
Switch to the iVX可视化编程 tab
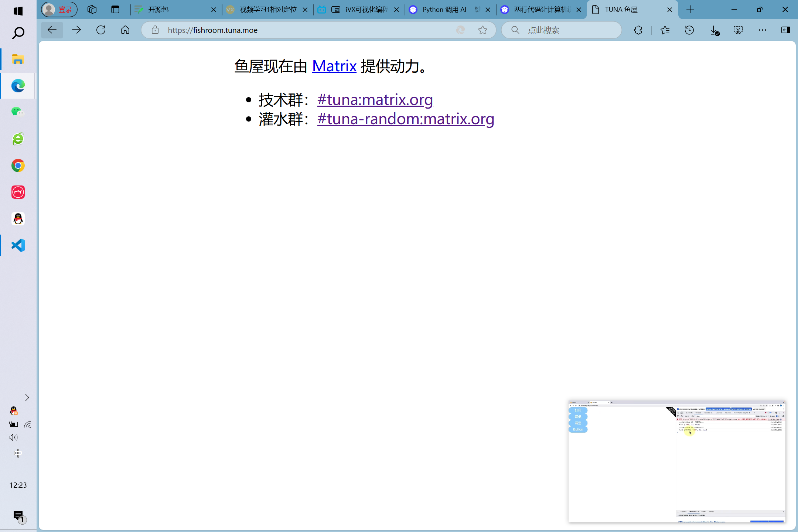point(358,10)
